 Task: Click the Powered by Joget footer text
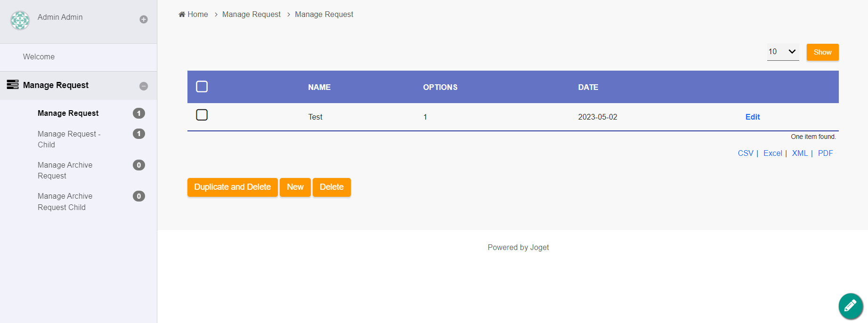[x=518, y=247]
